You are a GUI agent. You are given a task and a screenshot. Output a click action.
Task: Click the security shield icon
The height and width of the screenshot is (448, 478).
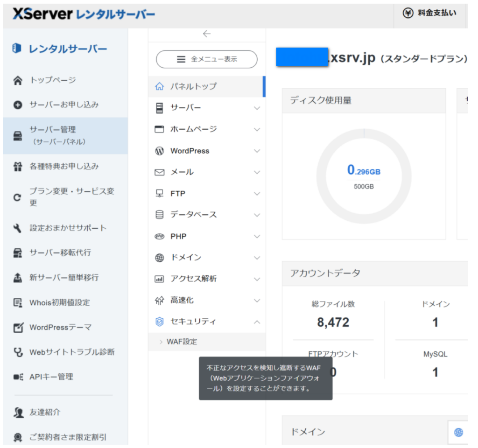coord(160,322)
